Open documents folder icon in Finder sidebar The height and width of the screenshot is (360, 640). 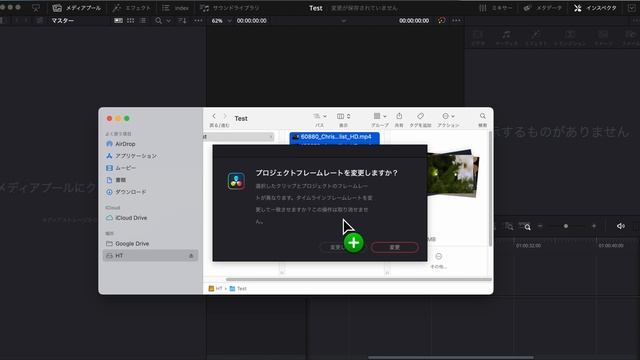pyautogui.click(x=109, y=180)
